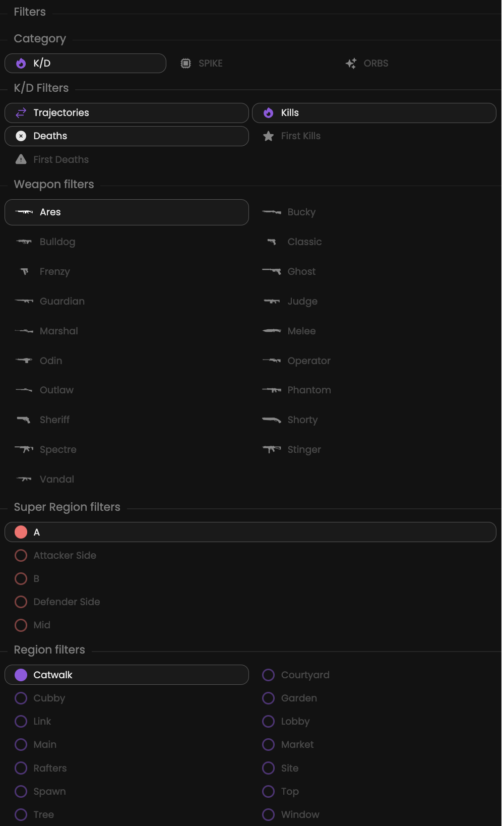
Task: Click the Outlaw sniper icon
Action: pos(24,390)
